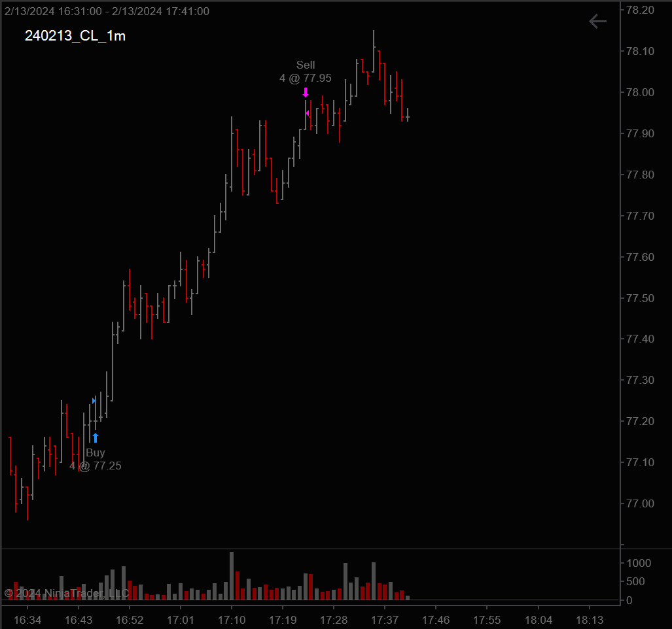Viewport: 672px width, 629px height.
Task: Select the 'Buy' trade label
Action: pos(95,452)
